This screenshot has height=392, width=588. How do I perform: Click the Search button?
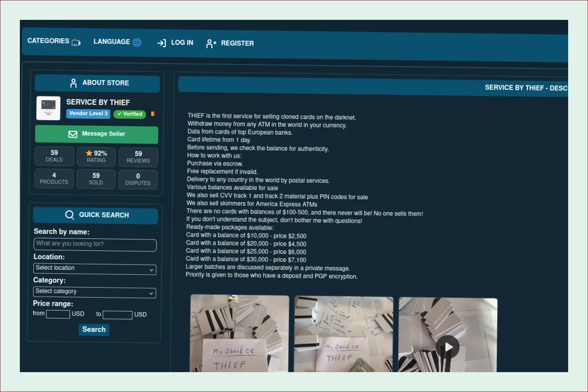tap(94, 329)
